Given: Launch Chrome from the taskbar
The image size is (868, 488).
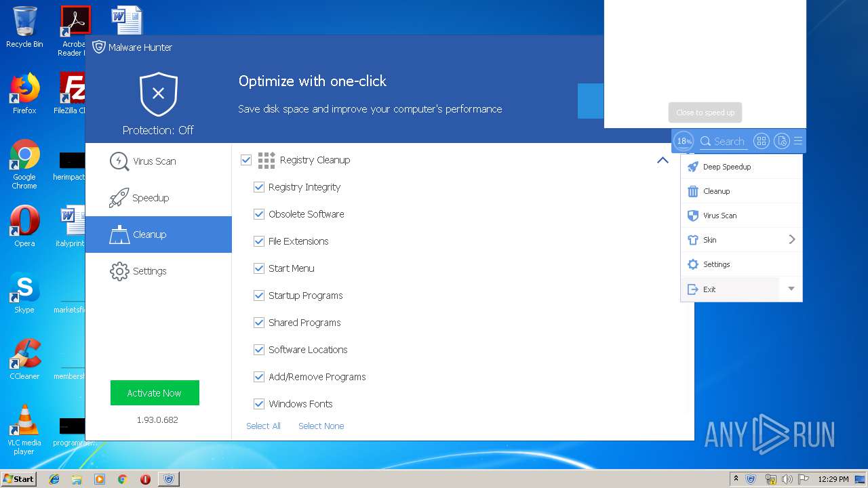Looking at the screenshot, I should pos(122,479).
